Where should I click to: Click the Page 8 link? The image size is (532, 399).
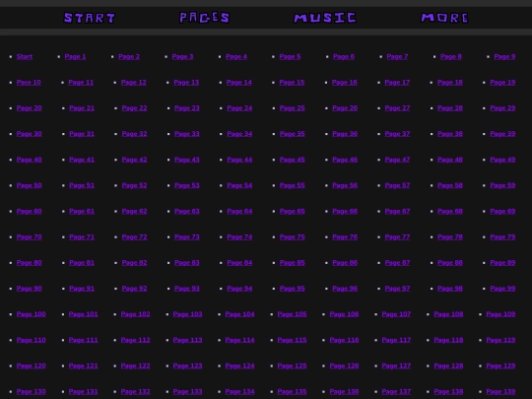451,57
